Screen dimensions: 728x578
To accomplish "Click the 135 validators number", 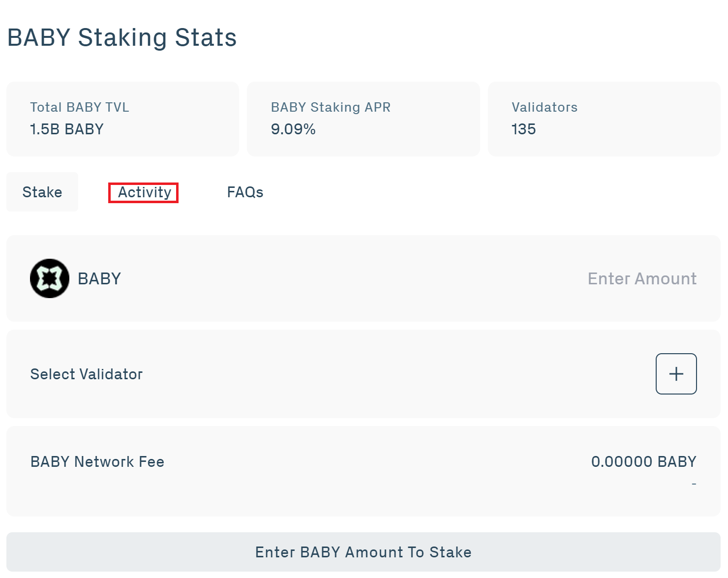I will click(x=523, y=129).
